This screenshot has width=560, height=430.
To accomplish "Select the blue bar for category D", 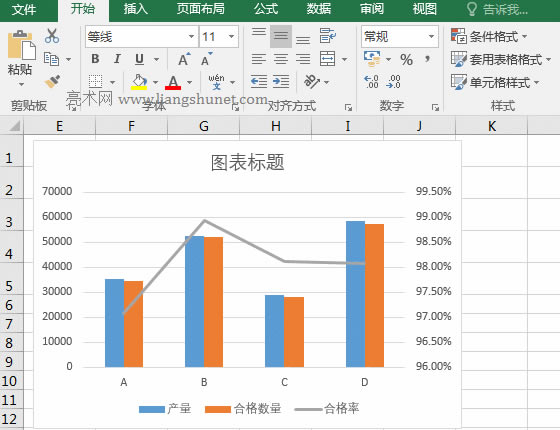I will point(355,294).
